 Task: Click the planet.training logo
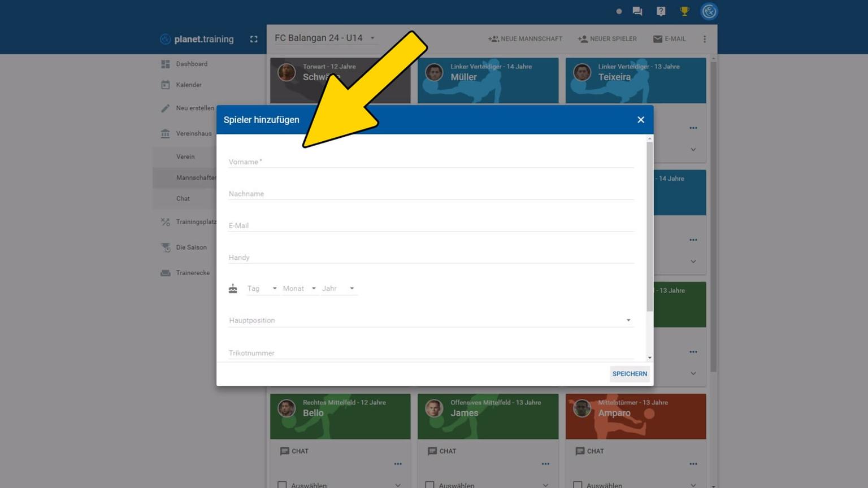(x=197, y=39)
